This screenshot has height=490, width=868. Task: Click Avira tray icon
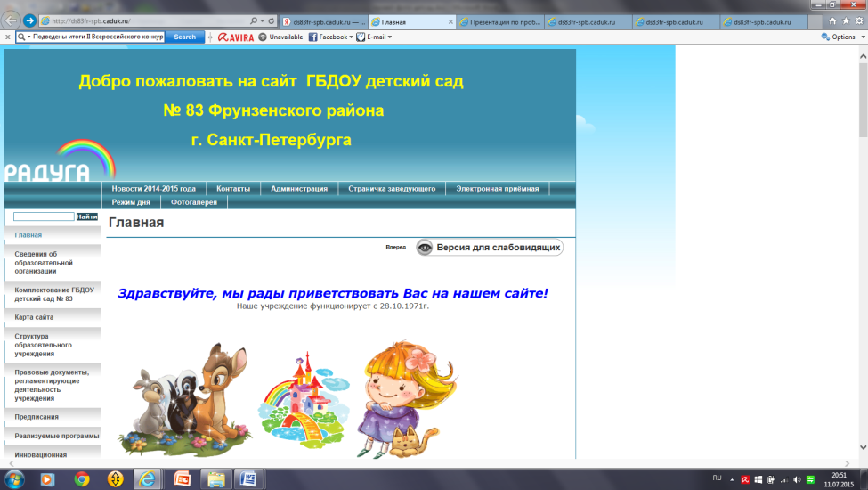pos(746,480)
